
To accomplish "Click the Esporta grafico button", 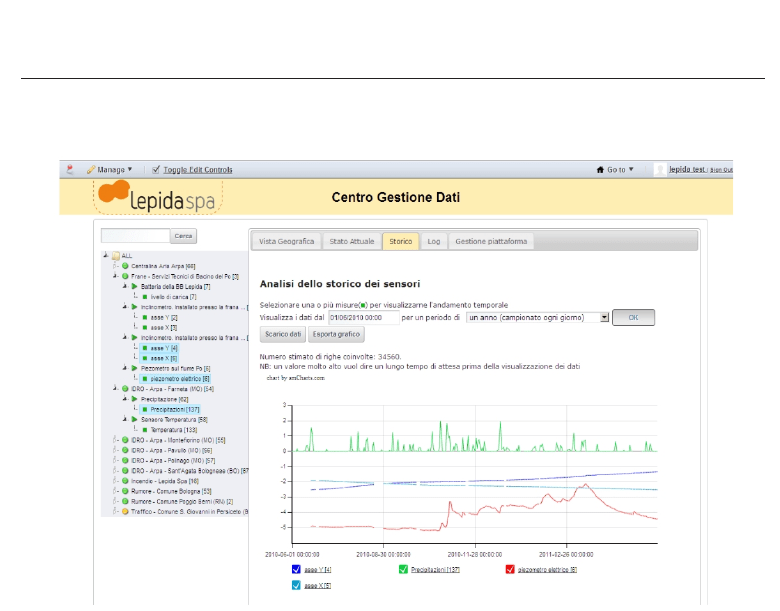I will coord(336,334).
